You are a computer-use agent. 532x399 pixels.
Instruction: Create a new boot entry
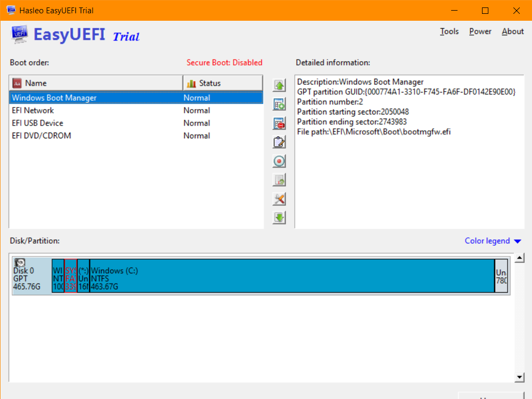pos(279,104)
